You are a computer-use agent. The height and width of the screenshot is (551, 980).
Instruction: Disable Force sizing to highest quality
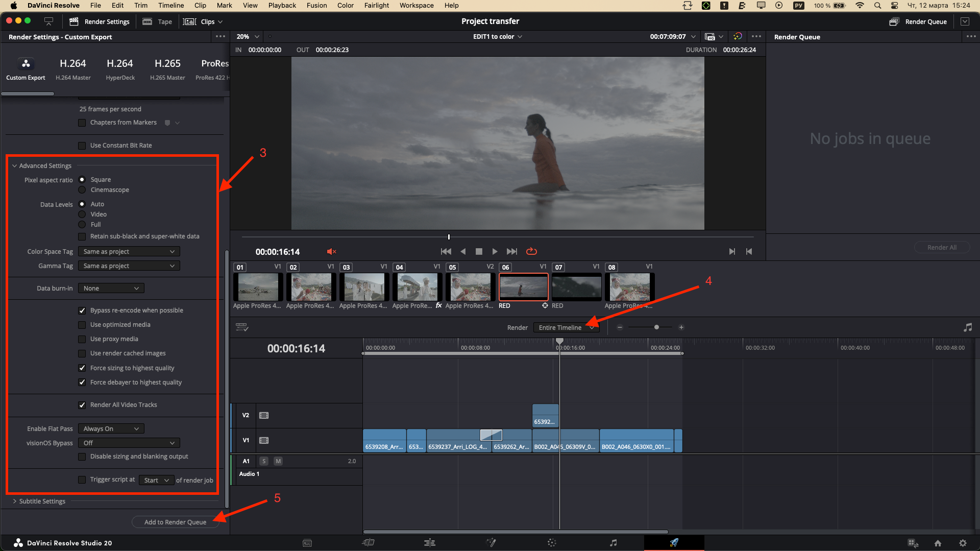click(x=82, y=368)
